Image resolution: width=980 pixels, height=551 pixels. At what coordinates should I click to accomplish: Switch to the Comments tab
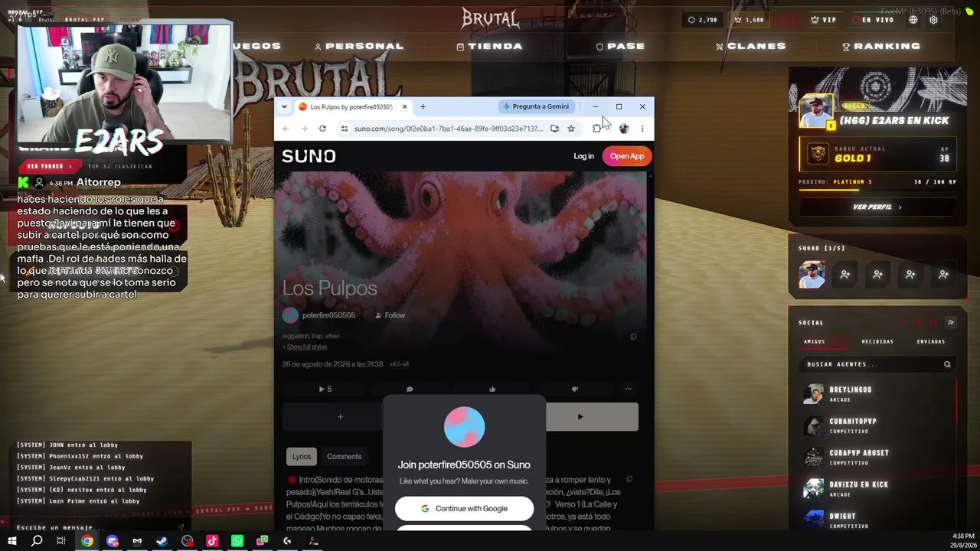point(344,457)
